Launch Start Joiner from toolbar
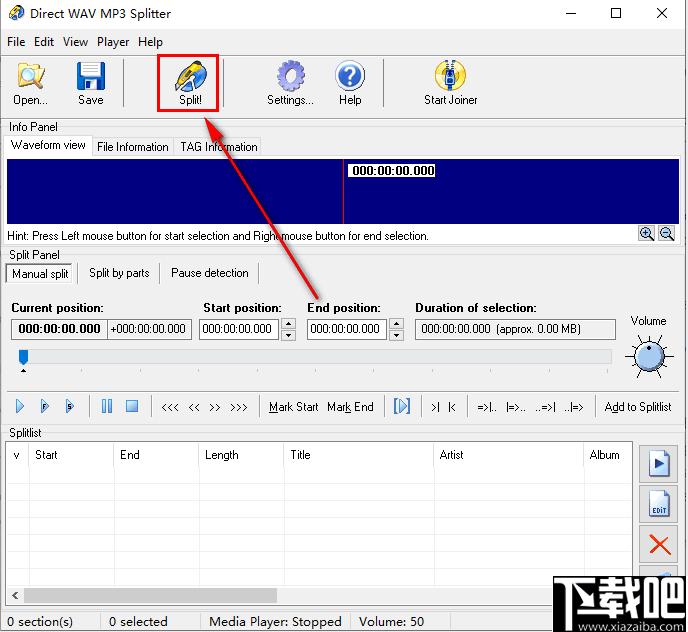 tap(450, 83)
